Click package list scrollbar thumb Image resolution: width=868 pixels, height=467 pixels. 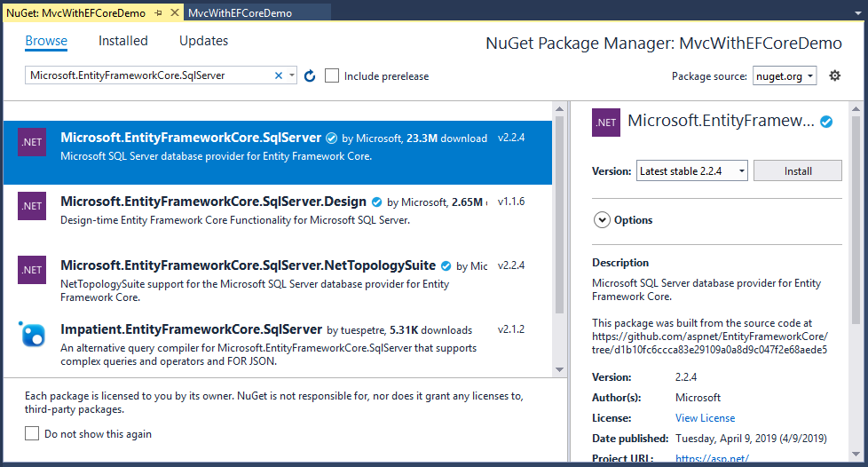click(559, 214)
